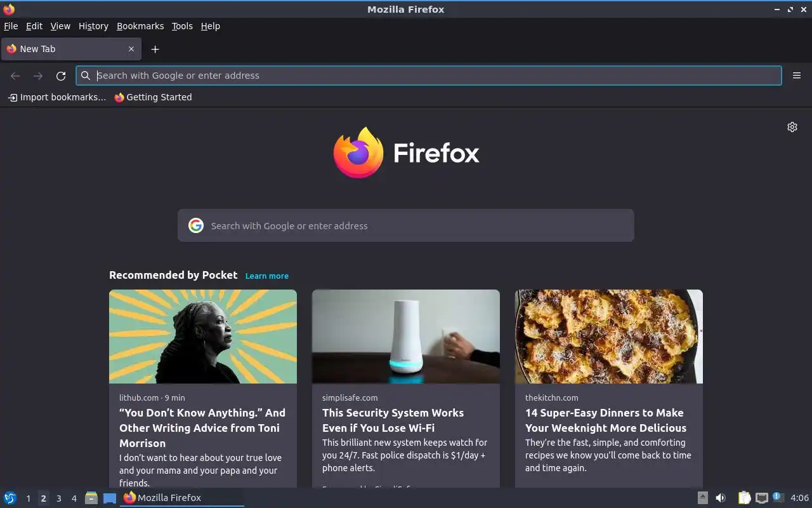The width and height of the screenshot is (812, 508).
Task: Click the back navigation arrow
Action: tap(15, 76)
